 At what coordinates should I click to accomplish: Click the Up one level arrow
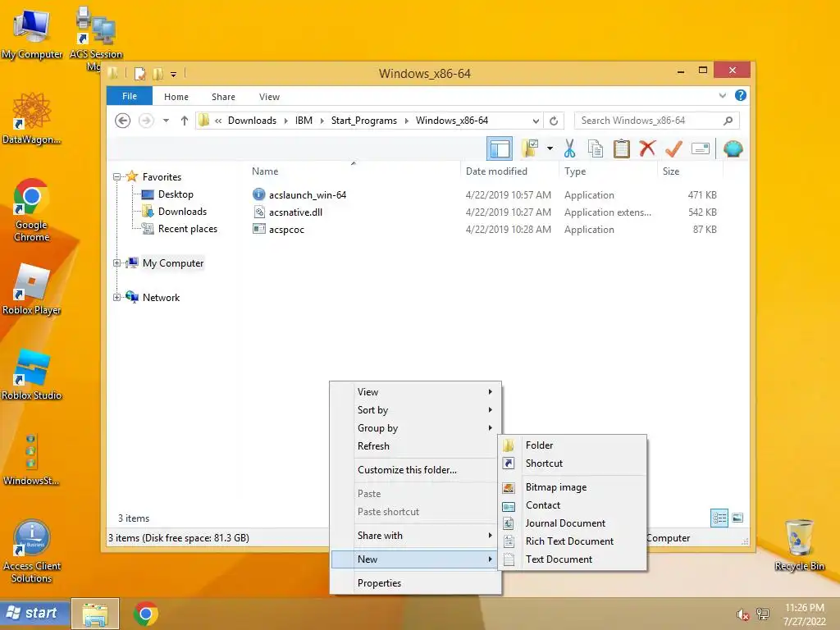click(x=185, y=121)
